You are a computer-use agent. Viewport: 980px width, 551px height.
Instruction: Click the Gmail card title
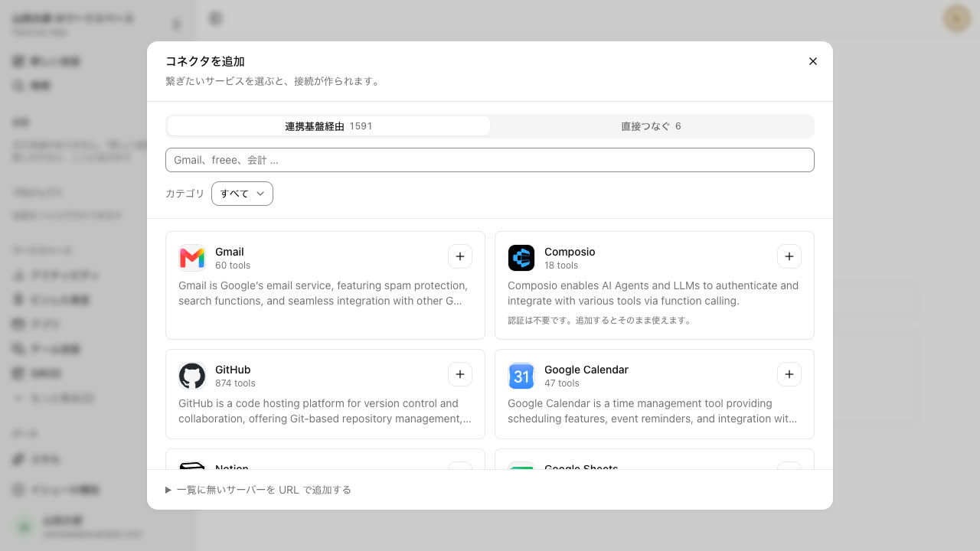point(230,252)
